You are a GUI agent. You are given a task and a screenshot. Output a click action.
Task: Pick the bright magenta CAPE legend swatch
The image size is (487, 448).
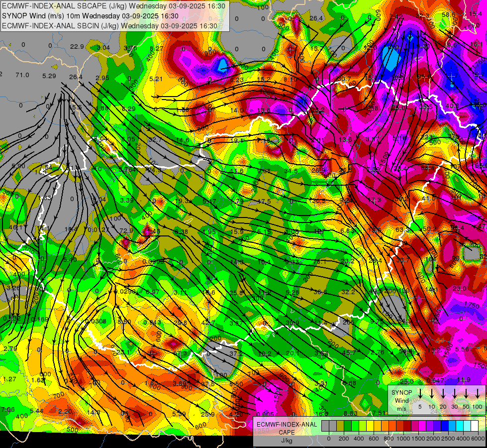422,426
